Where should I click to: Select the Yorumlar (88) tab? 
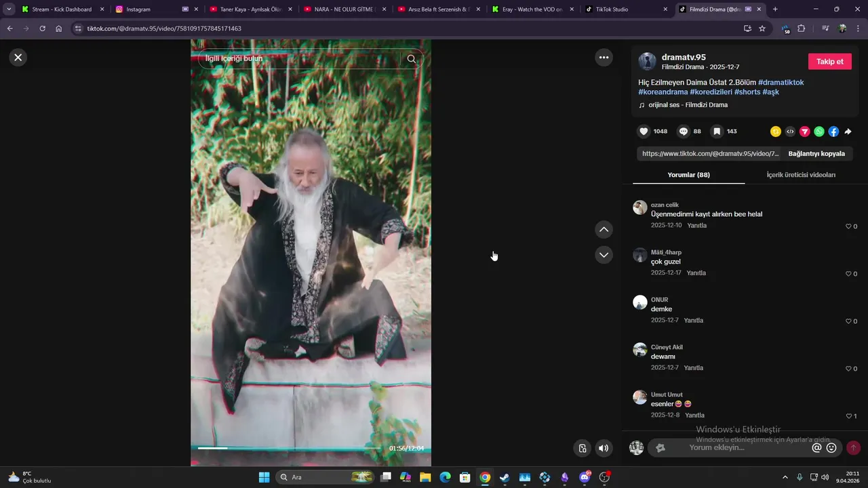click(688, 175)
